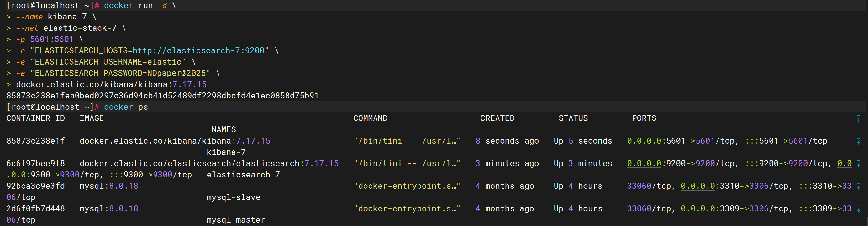Click "3 minutes ago" created value
This screenshot has height=226, width=868.
click(507, 163)
